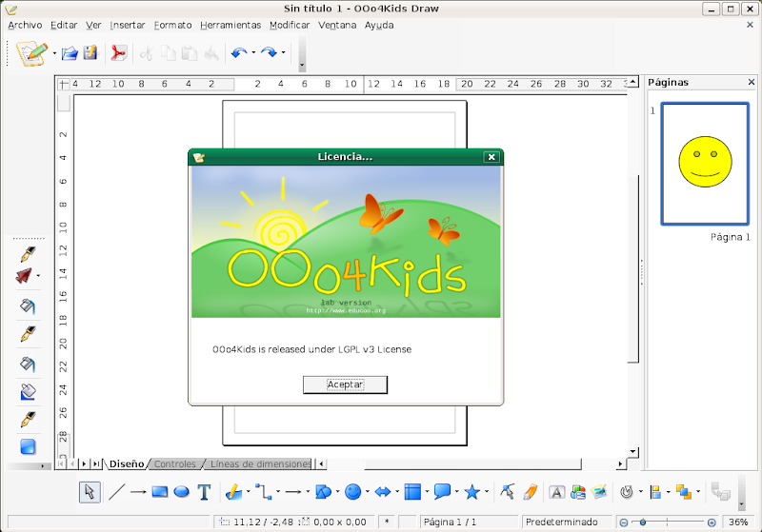Select the smiley Página 1 thumbnail

click(x=705, y=164)
